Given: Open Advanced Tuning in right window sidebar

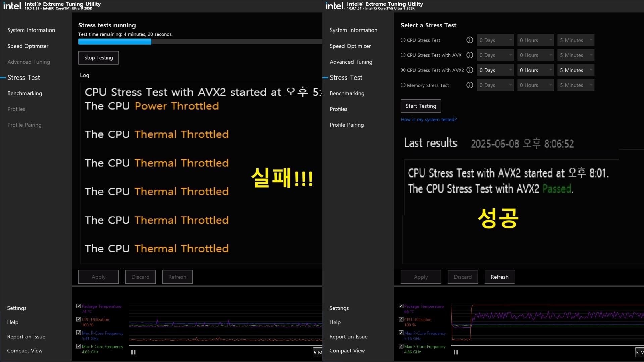Looking at the screenshot, I should point(351,62).
